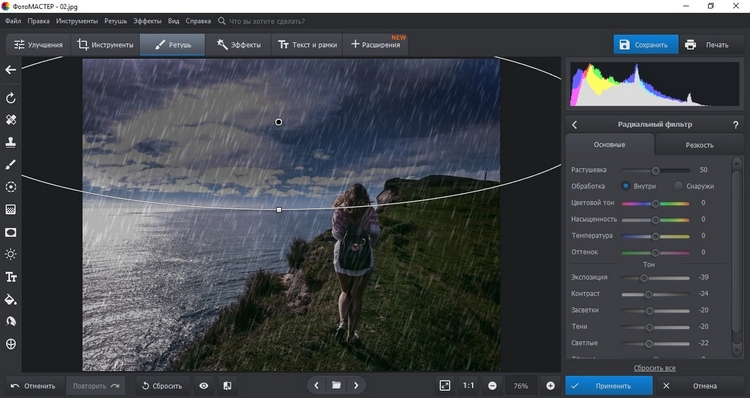Select the Внутри processing option
Screen dimensions: 750x398
point(639,186)
